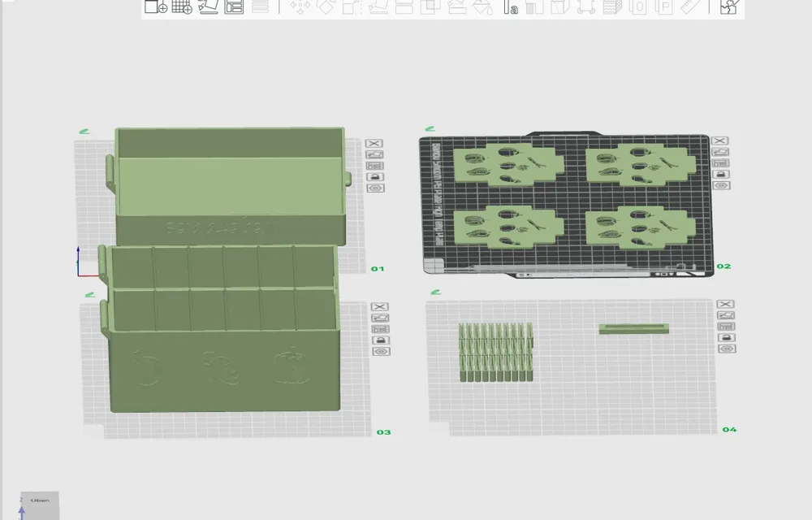The width and height of the screenshot is (812, 520).
Task: Click the Add model cube icon
Action: coord(155,6)
